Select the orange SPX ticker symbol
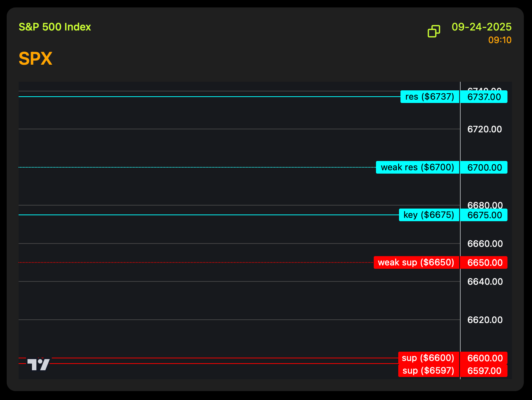The height and width of the screenshot is (400, 532). tap(36, 59)
